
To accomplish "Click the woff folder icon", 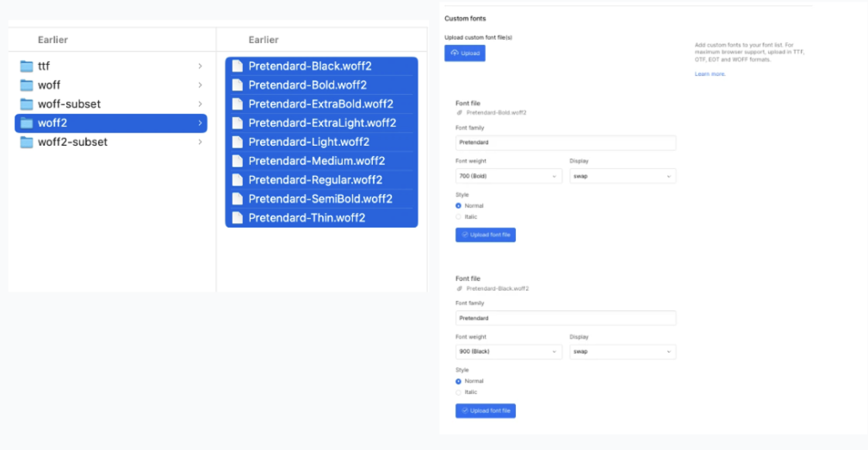I will pos(27,85).
